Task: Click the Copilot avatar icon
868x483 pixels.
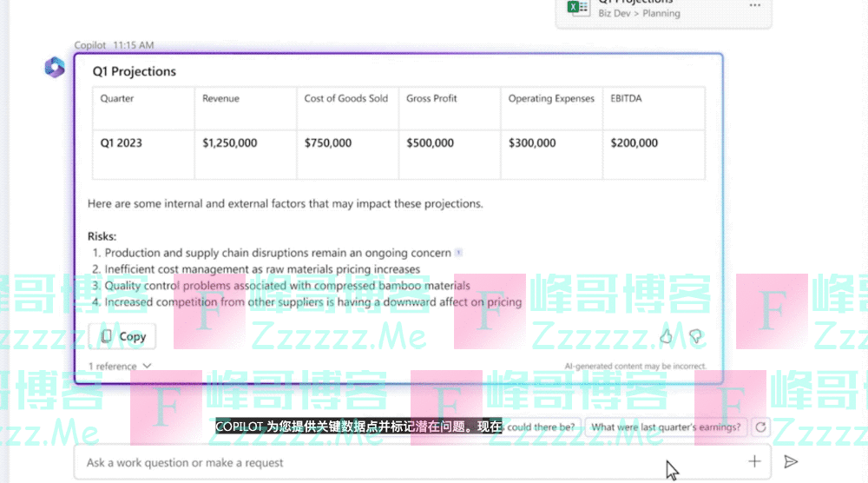Action: tap(55, 67)
